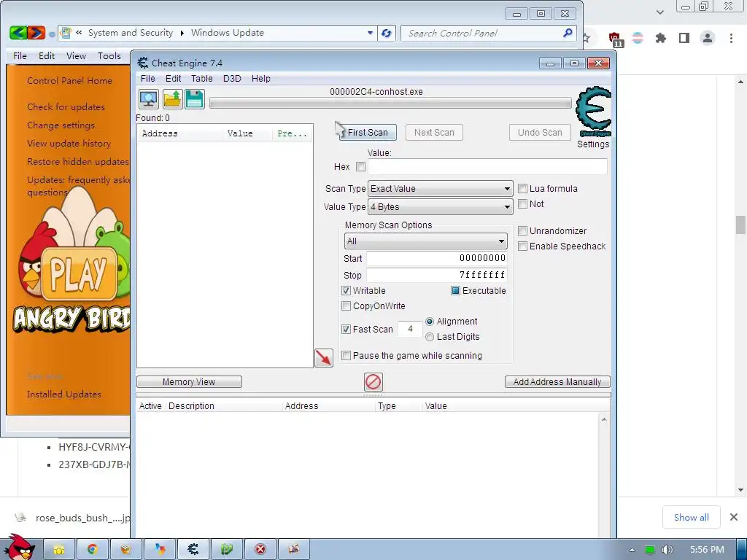Image resolution: width=747 pixels, height=560 pixels.
Task: Click the yellow flower taskbar icon
Action: point(59,549)
